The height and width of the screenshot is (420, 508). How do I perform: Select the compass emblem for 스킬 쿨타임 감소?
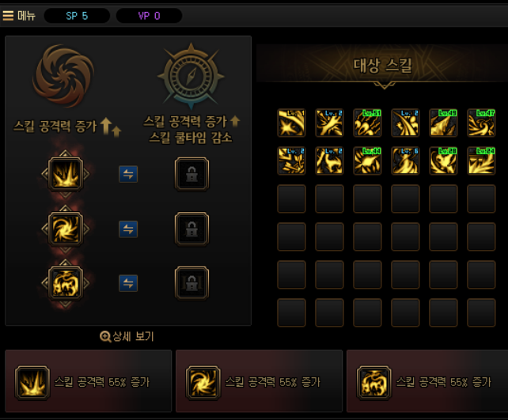191,77
